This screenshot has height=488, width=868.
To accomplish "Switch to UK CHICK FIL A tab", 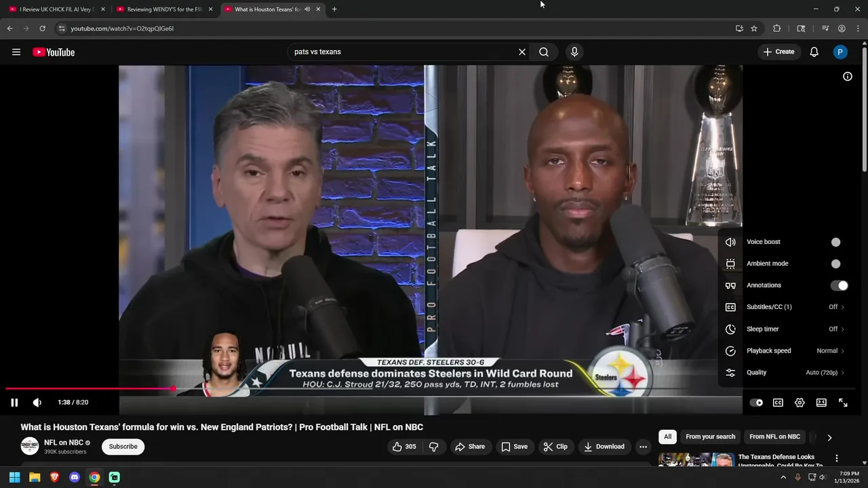I will [x=57, y=9].
